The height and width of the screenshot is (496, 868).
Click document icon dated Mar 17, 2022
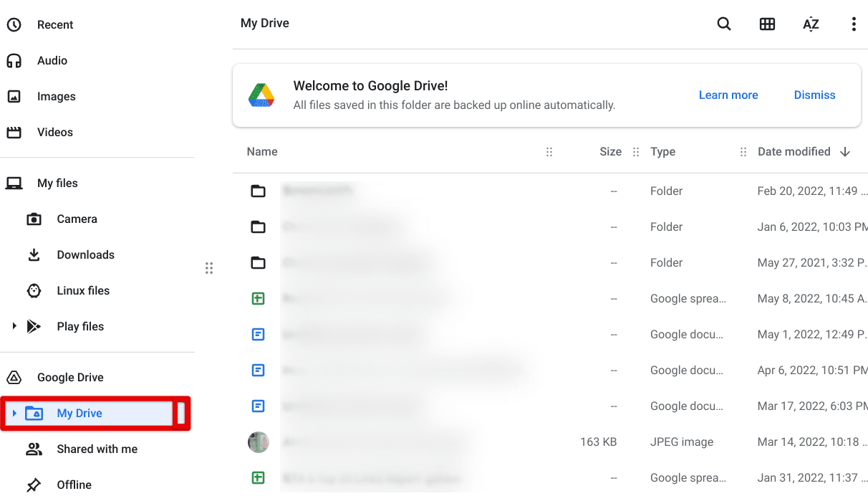(x=259, y=406)
